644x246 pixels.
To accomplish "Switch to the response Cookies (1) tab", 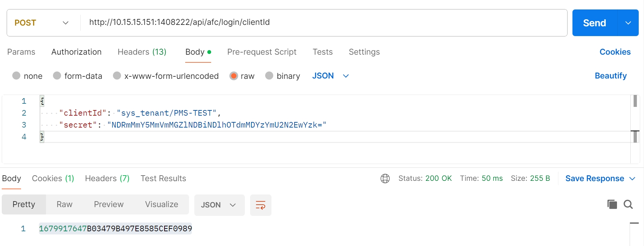I will tap(53, 178).
